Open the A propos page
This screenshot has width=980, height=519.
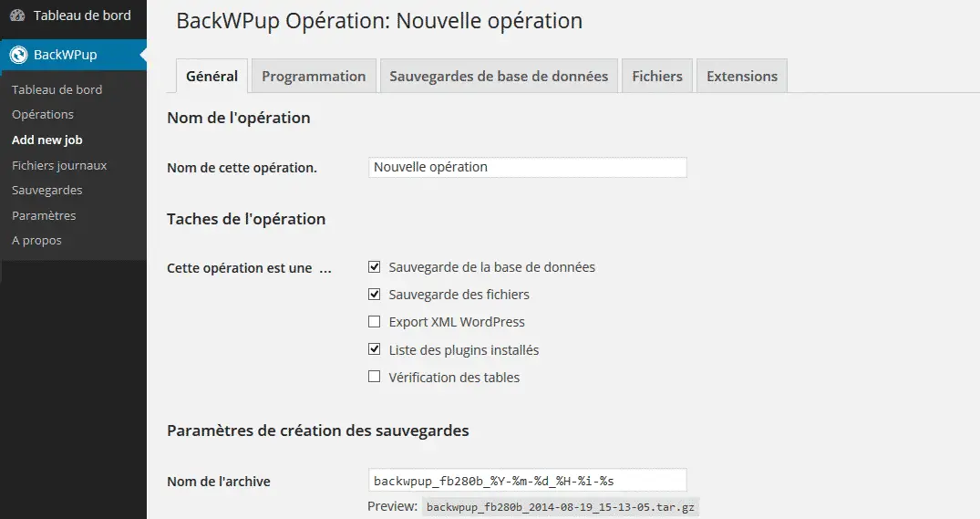click(x=36, y=240)
